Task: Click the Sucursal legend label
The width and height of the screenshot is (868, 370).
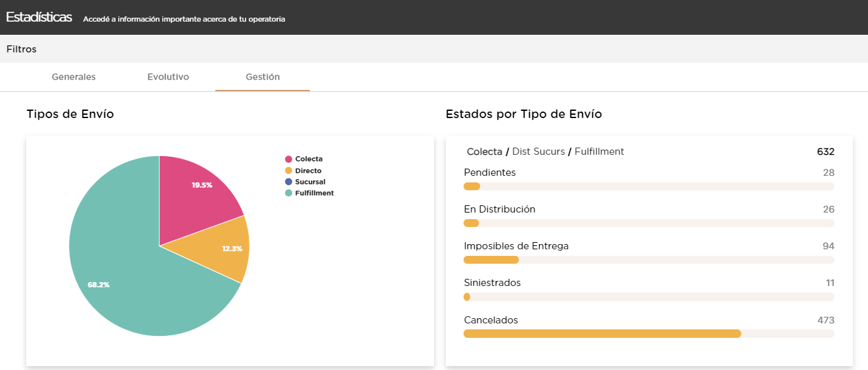Action: pyautogui.click(x=310, y=182)
